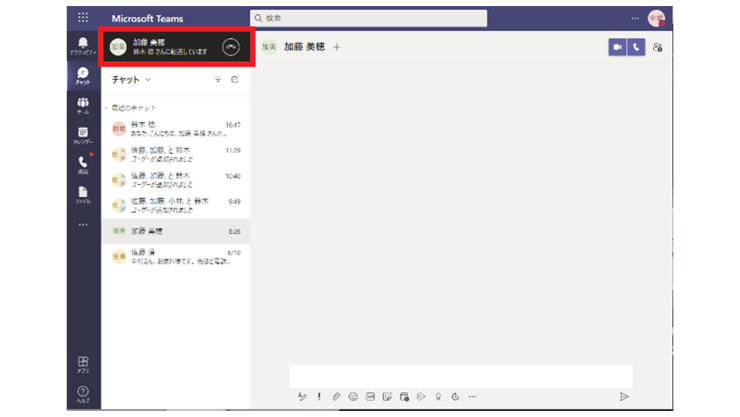Open chat with 鈴木 at 16:47
This screenshot has height=417, width=740.
click(x=176, y=128)
